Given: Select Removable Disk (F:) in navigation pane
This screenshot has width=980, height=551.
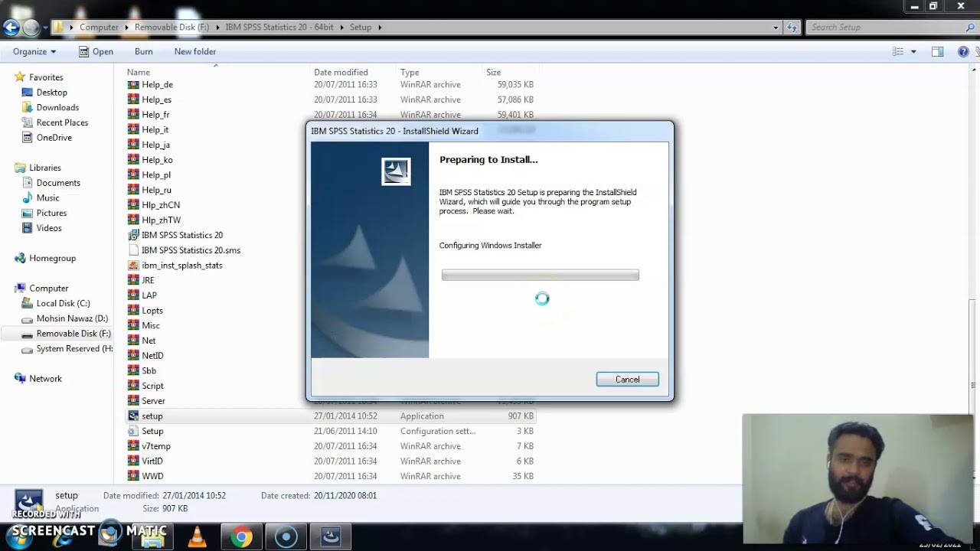Looking at the screenshot, I should [73, 334].
